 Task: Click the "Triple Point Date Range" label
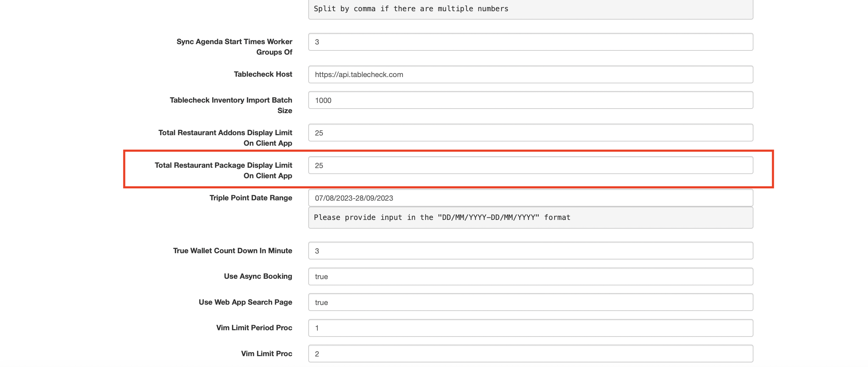click(250, 198)
